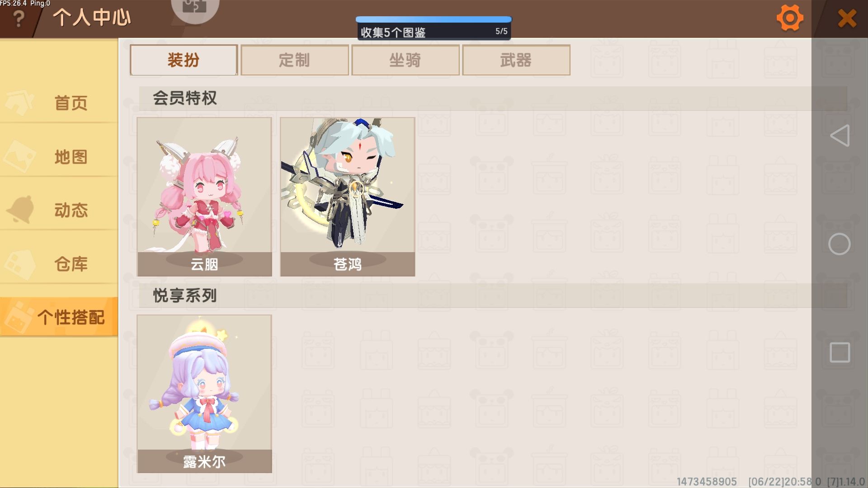Select the 装扮 tab
The image size is (868, 488).
click(x=184, y=60)
